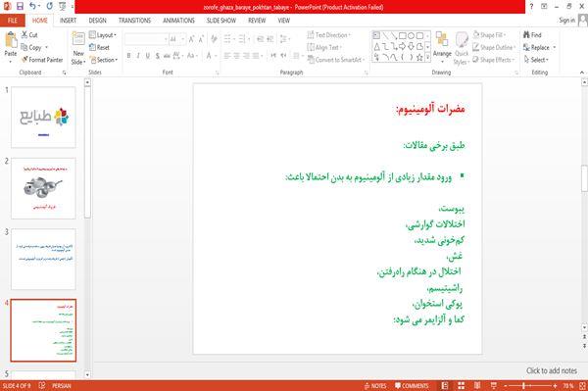Screen dimensions: 588x391
Task: Click the Cut scissors icon
Action: (x=24, y=35)
